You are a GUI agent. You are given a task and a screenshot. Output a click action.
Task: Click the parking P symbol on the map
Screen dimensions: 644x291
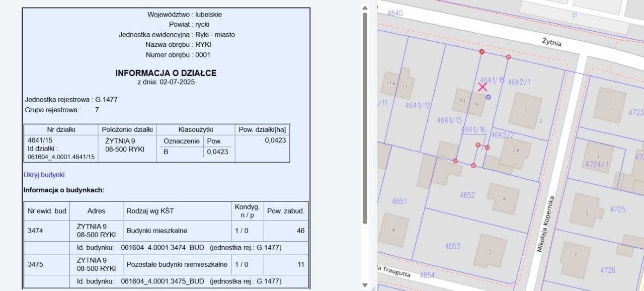click(x=575, y=16)
